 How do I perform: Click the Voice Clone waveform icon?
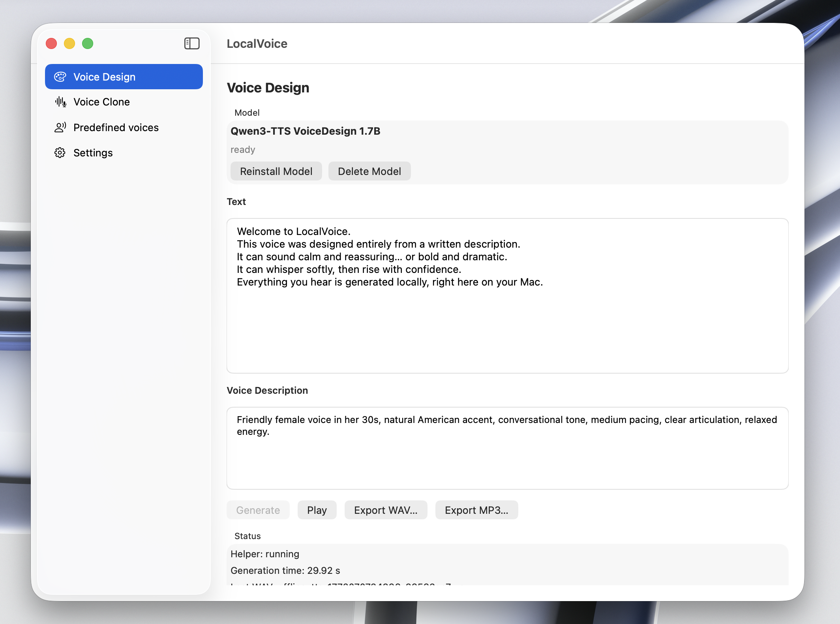click(x=60, y=101)
